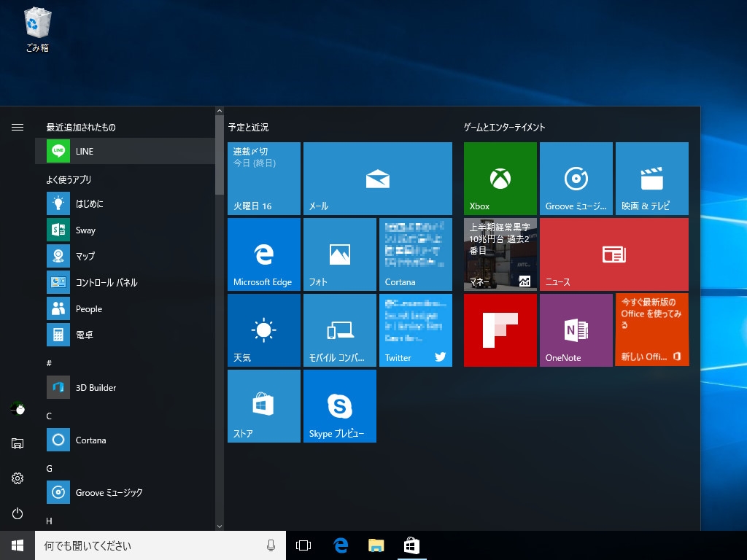Open the Flipboard red tile
This screenshot has height=560, width=747.
(500, 330)
